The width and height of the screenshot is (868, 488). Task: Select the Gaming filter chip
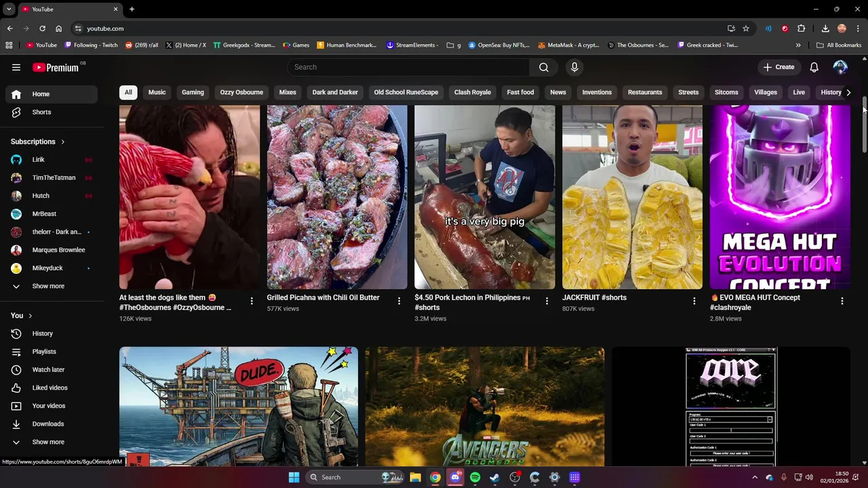coord(193,92)
